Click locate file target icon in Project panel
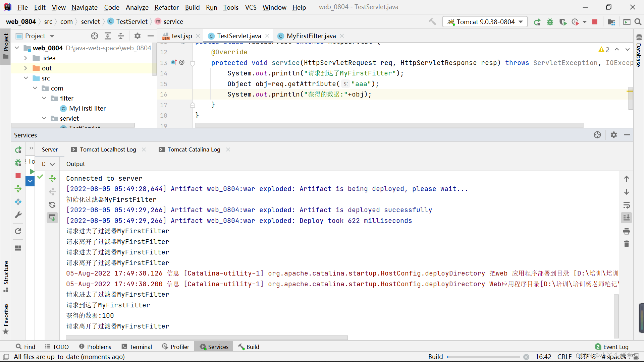This screenshot has width=644, height=362. [95, 36]
